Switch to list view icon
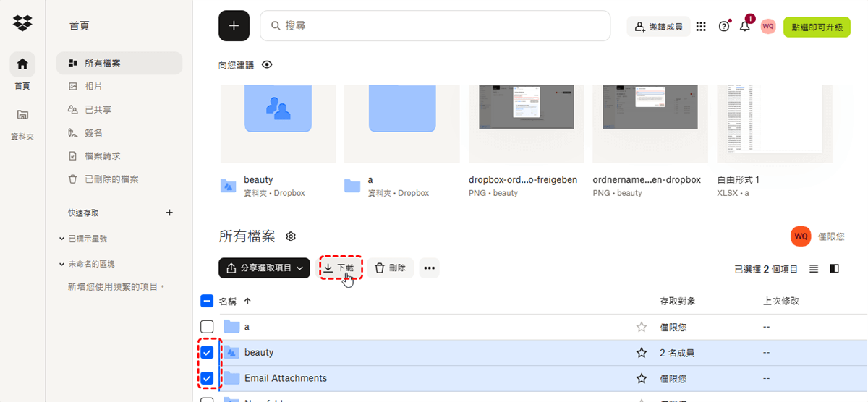This screenshot has height=402, width=868. click(x=814, y=268)
